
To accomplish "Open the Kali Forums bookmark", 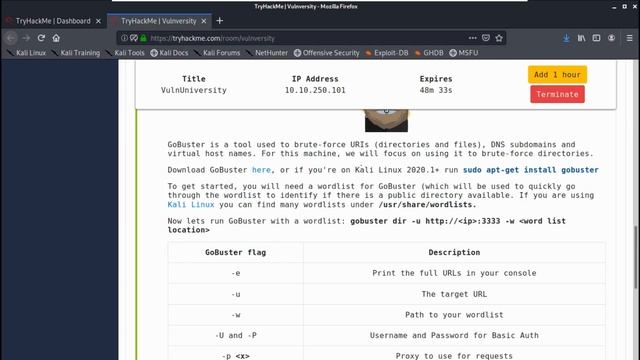I will [x=218, y=53].
